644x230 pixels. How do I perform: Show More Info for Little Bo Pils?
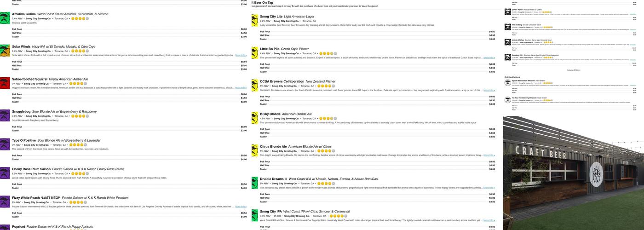pyautogui.click(x=489, y=57)
